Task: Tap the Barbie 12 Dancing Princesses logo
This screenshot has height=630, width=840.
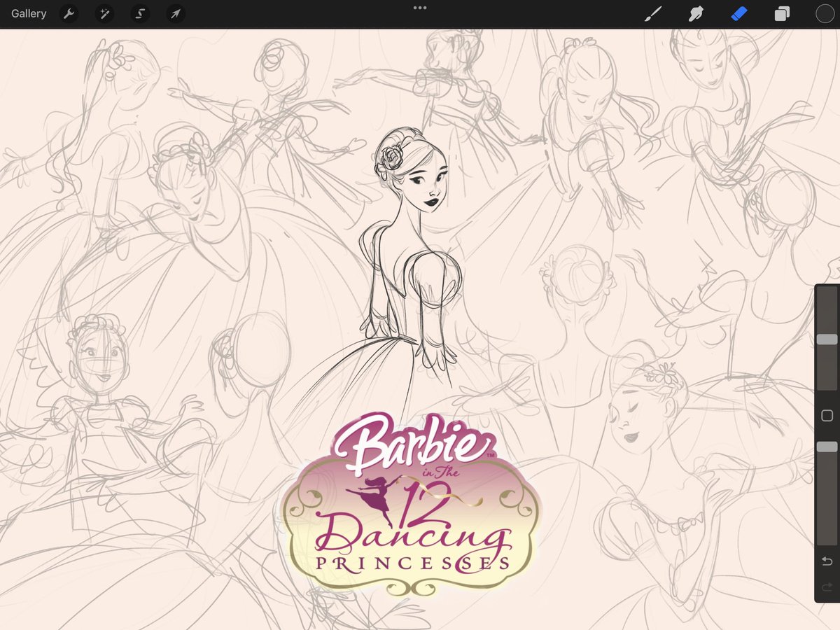Action: point(411,504)
